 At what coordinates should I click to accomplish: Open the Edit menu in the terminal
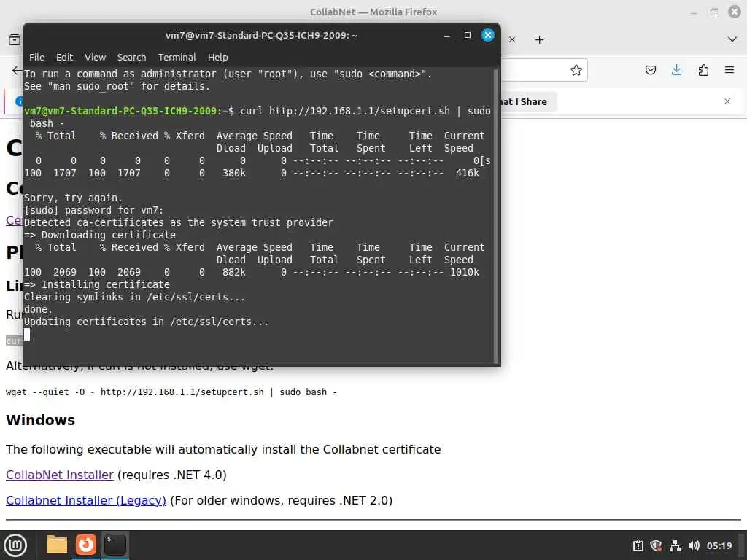click(x=64, y=57)
